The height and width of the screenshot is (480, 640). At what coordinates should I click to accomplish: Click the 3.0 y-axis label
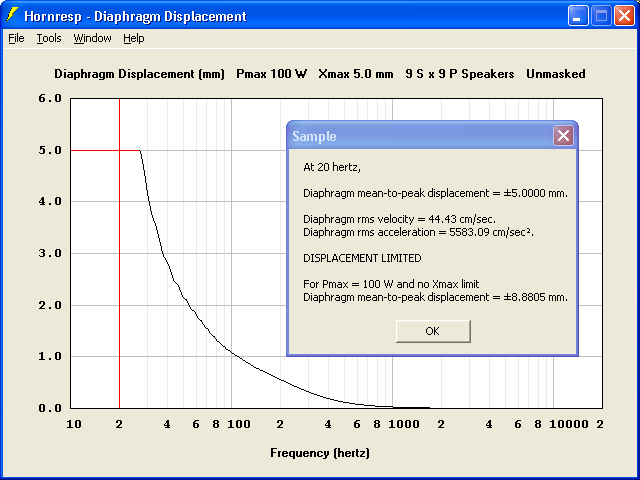tap(50, 253)
